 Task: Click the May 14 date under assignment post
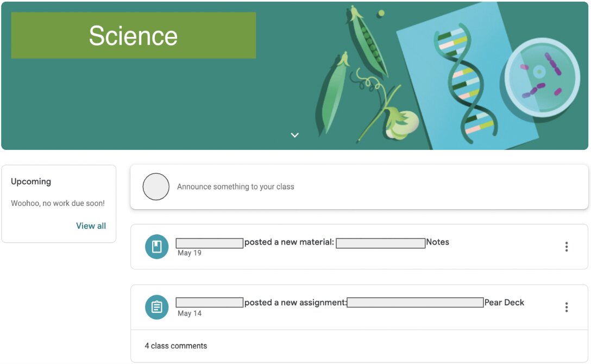click(190, 313)
